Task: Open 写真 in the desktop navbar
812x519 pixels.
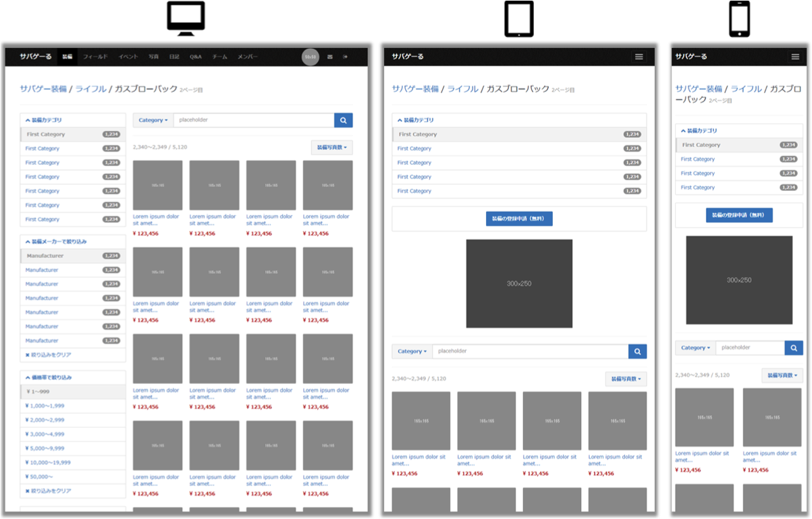Action: click(154, 57)
